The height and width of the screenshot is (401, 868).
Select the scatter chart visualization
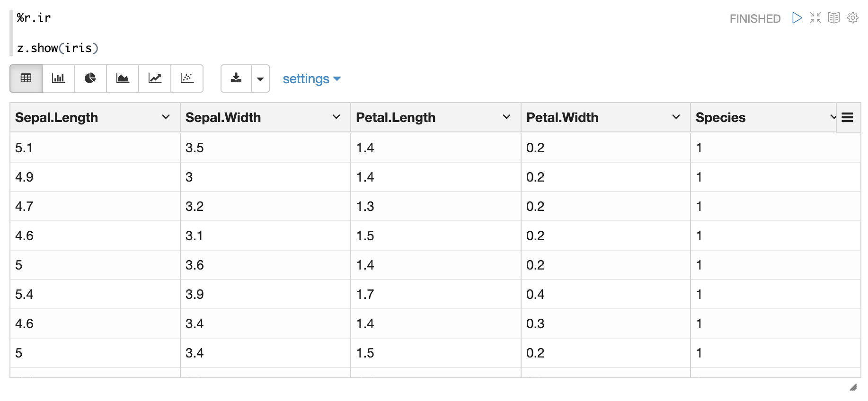pos(187,78)
